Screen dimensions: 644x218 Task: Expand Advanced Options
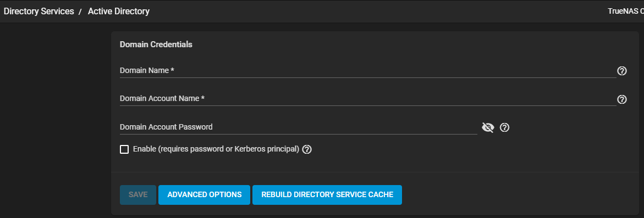pyautogui.click(x=204, y=194)
